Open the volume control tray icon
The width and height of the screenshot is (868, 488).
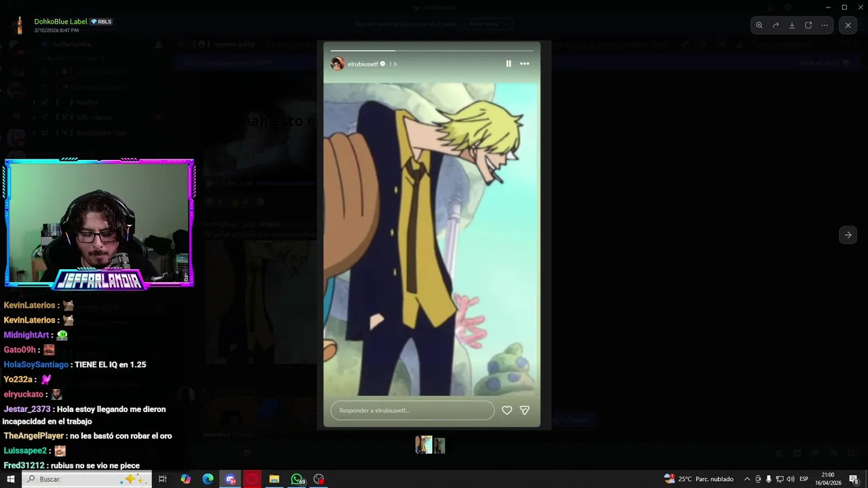[x=790, y=479]
